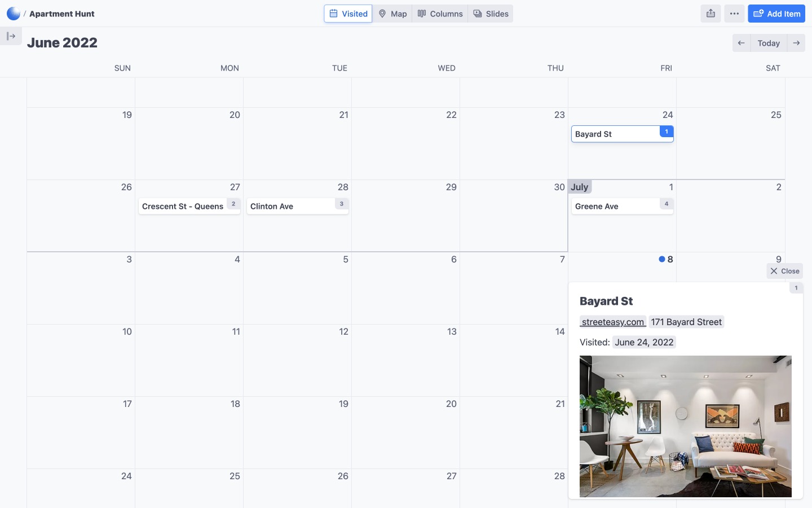Image resolution: width=812 pixels, height=508 pixels.
Task: Switch to the Visited calendar tab
Action: click(348, 14)
